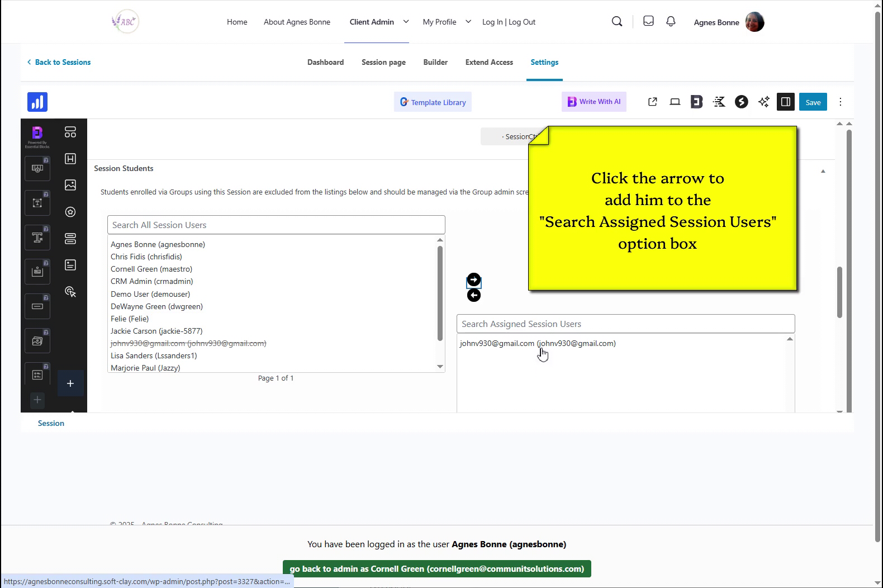Click the notifications bell icon

click(x=671, y=21)
